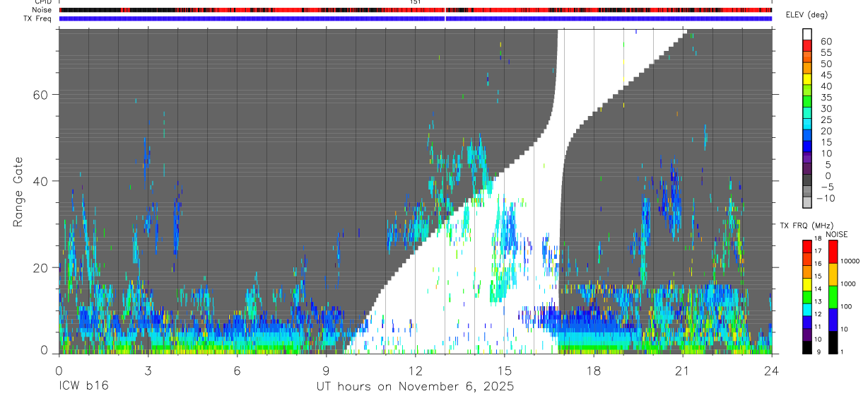Viewport: 868px width, 401px height.
Task: Click the '1' label on NOISE scale
Action: coord(843,351)
